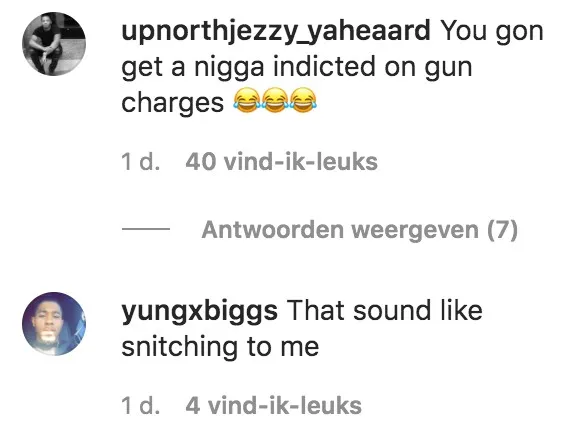The image size is (566, 434).
Task: Click the "You gon" comment text
Action: [492, 32]
